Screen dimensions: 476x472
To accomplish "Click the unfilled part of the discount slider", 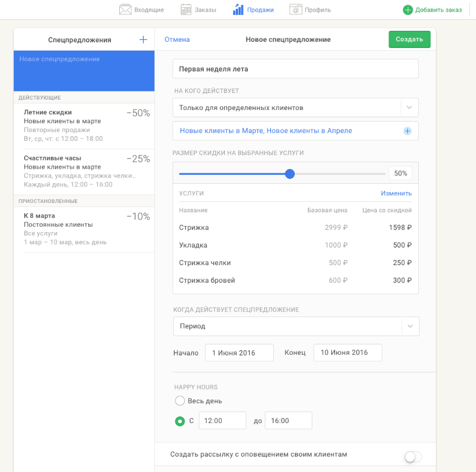I will (x=340, y=174).
